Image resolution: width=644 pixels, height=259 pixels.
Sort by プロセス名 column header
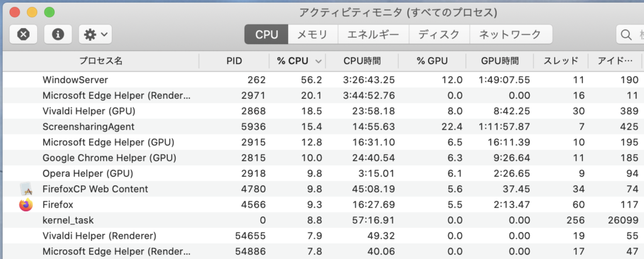tap(101, 61)
